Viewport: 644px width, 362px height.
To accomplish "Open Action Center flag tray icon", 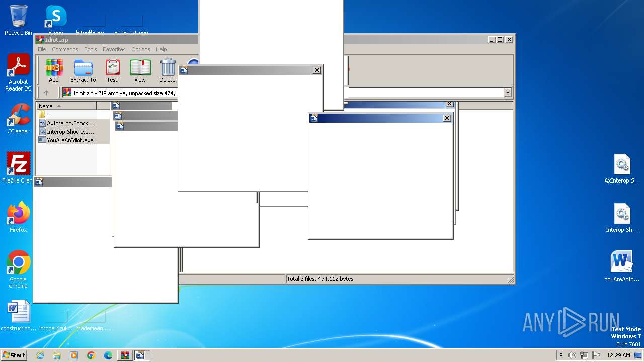I will [595, 355].
